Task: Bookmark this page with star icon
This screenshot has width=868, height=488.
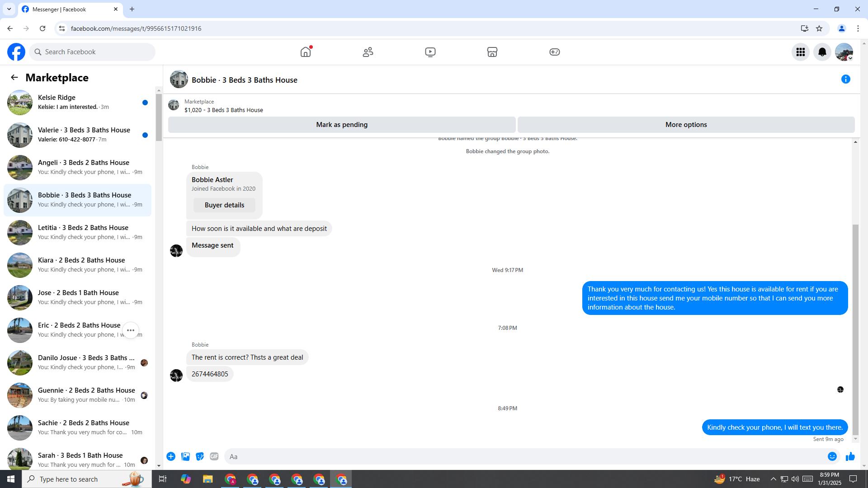Action: coord(819,28)
